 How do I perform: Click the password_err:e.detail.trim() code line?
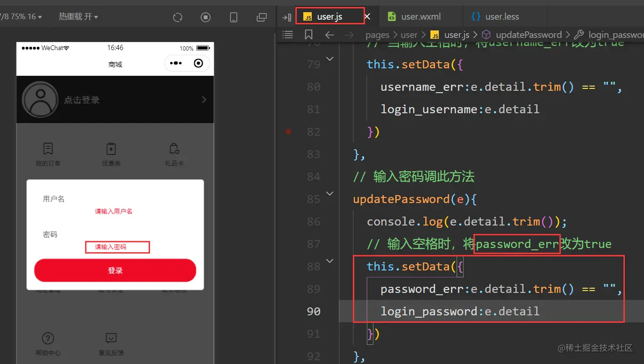(x=501, y=289)
